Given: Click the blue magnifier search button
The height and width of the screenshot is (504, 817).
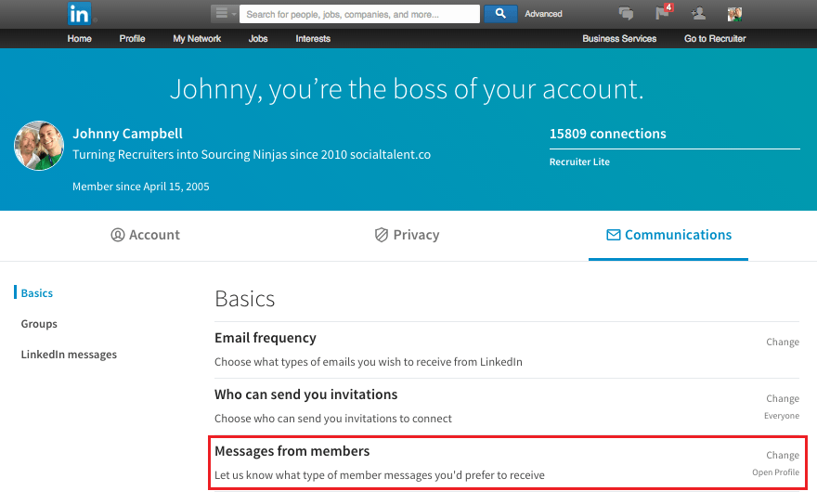Looking at the screenshot, I should click(500, 14).
